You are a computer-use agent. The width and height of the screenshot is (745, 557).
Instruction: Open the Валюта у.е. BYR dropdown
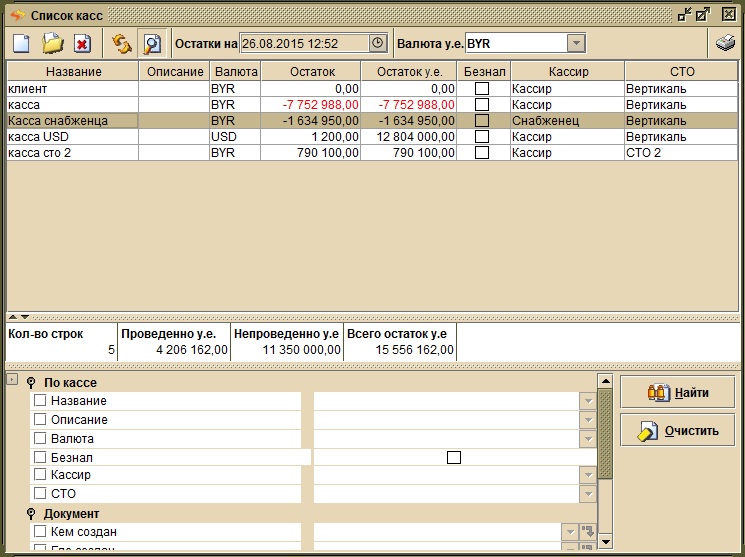tap(576, 43)
